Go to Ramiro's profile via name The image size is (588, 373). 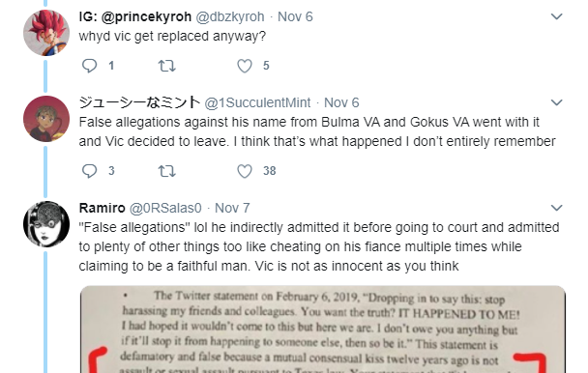point(102,208)
